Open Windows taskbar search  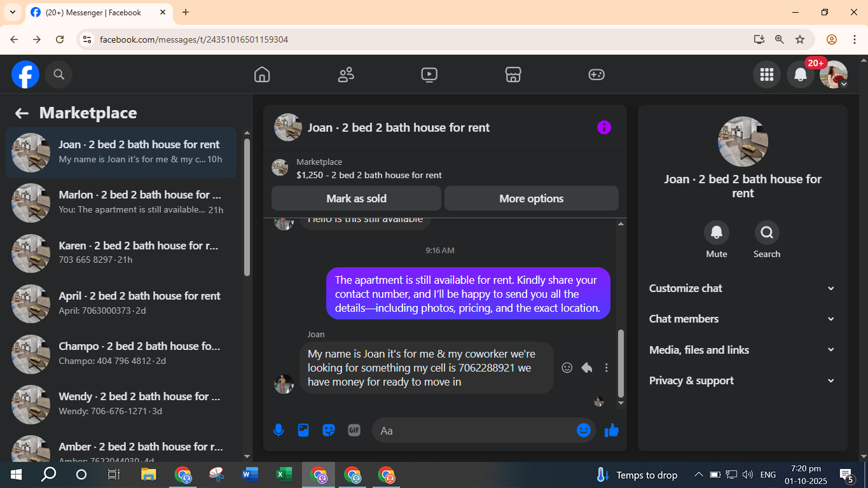[48, 475]
